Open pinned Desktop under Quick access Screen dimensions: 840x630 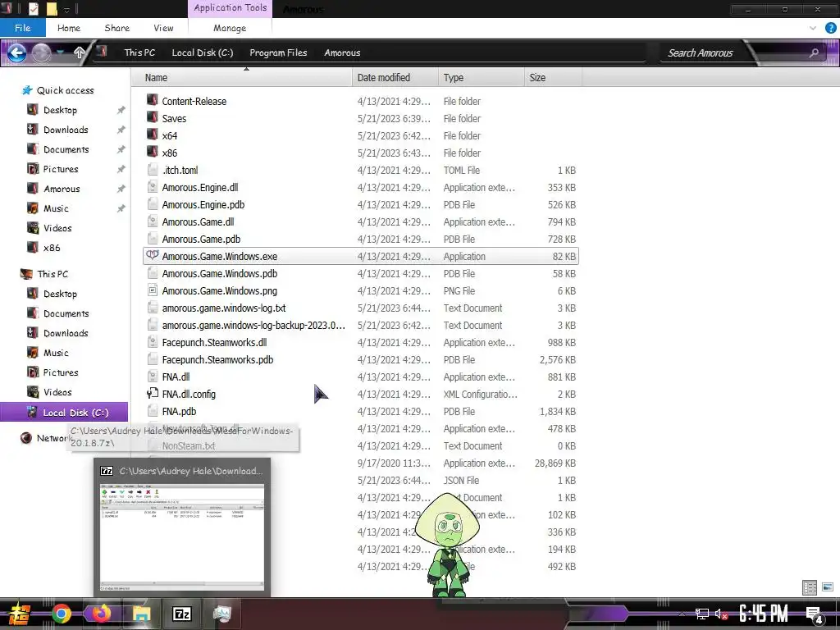coord(60,110)
